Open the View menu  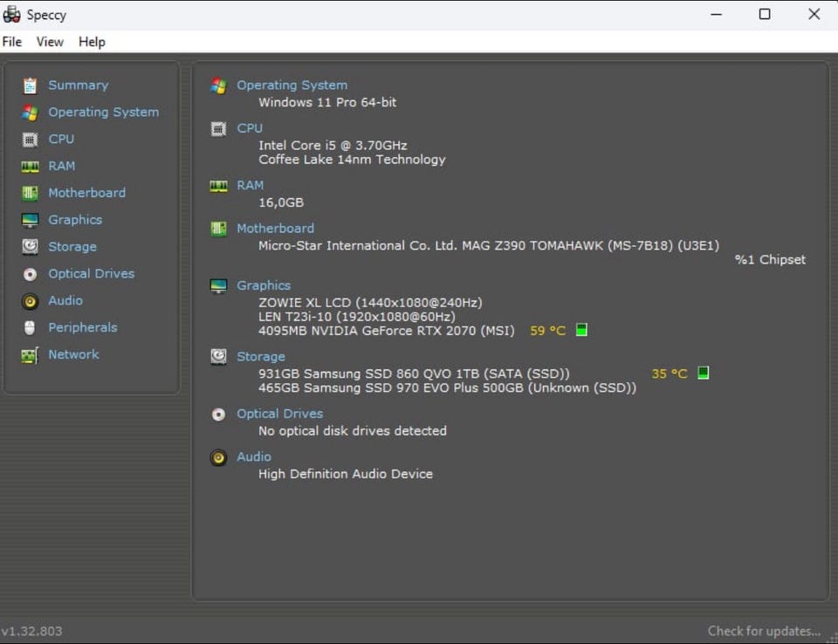[x=50, y=42]
